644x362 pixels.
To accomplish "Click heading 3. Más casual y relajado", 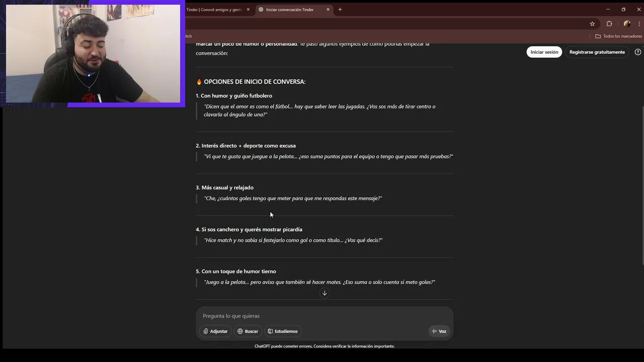I will [224, 188].
